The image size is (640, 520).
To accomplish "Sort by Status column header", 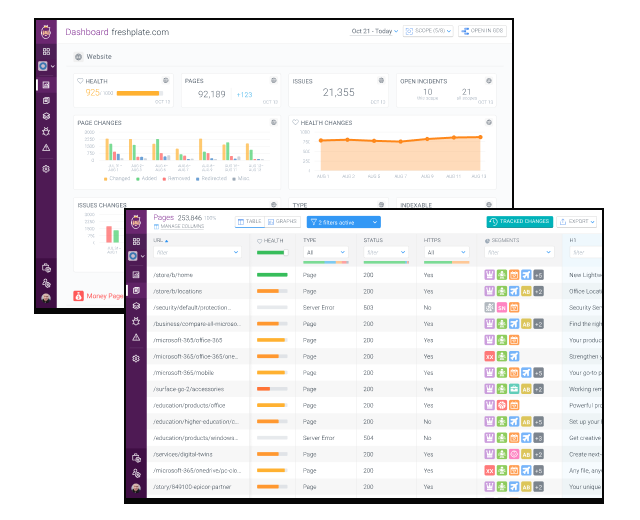I will (373, 240).
